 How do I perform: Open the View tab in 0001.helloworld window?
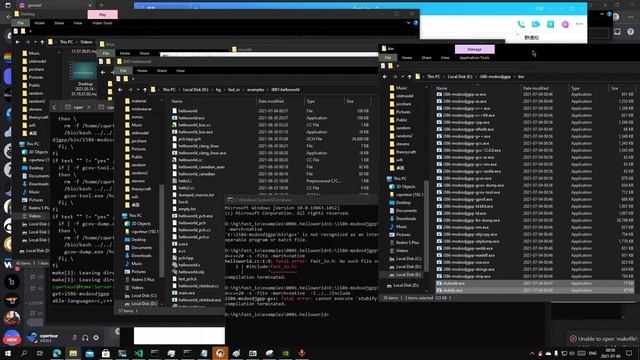pyautogui.click(x=180, y=71)
